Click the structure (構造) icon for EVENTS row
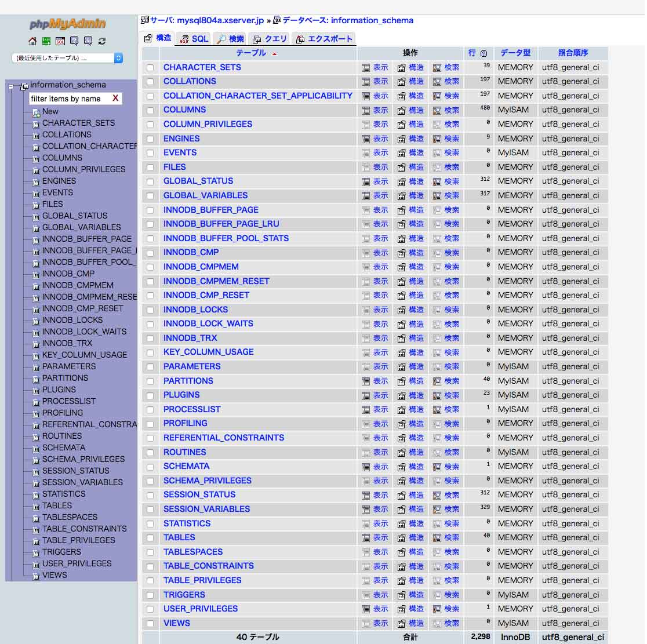The height and width of the screenshot is (644, 647). coord(401,153)
